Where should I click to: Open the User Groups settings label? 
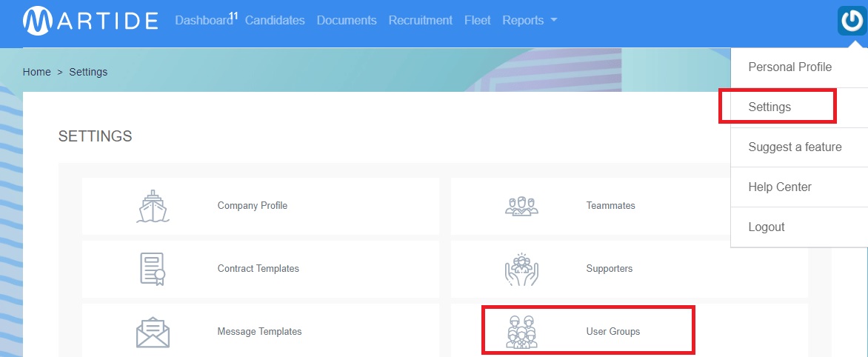tap(612, 332)
